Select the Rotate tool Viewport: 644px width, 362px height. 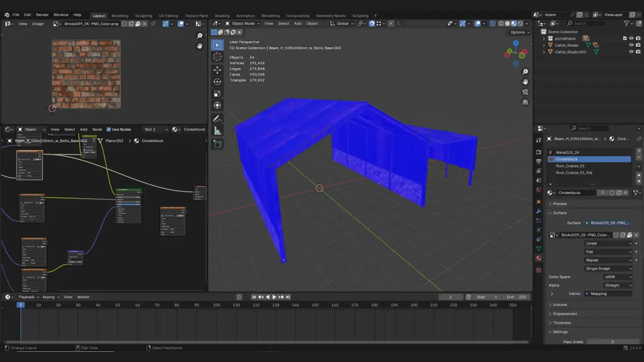tap(217, 82)
